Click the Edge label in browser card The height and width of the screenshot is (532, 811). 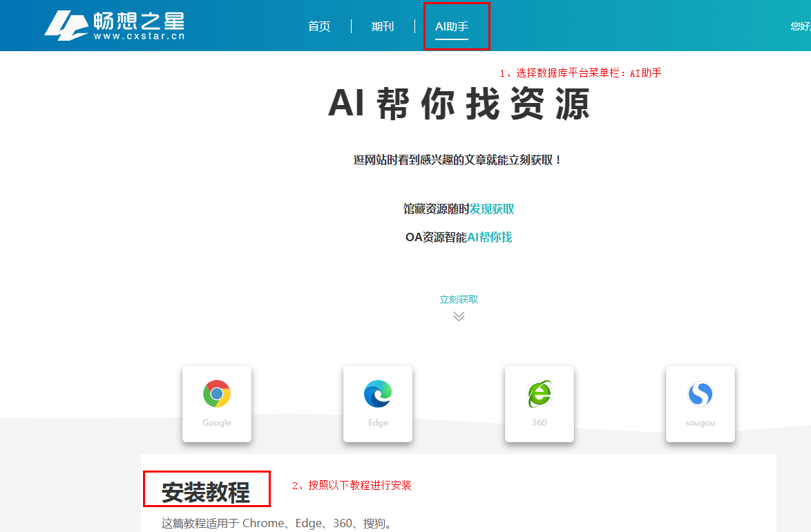pos(378,423)
